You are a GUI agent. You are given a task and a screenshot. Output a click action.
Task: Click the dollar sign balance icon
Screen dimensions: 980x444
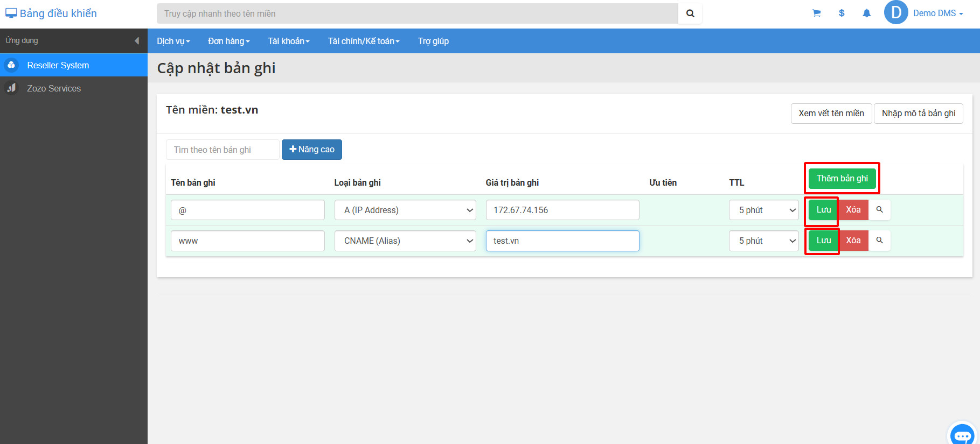[842, 13]
